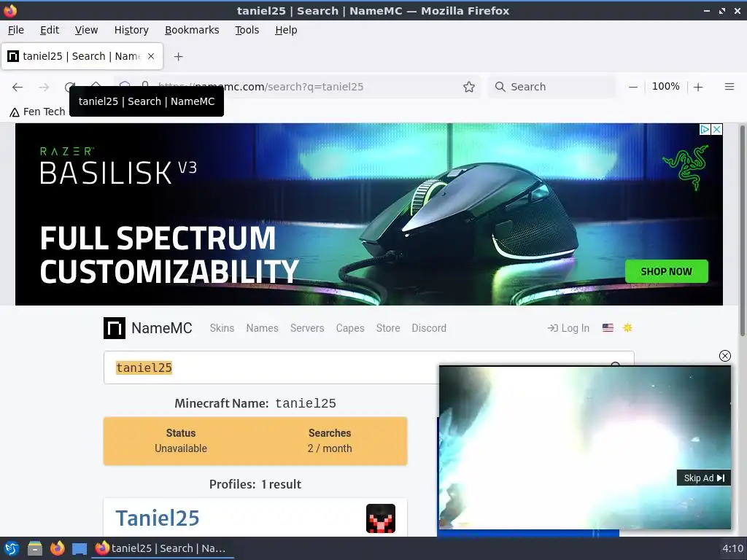Go to the Names page

(262, 328)
